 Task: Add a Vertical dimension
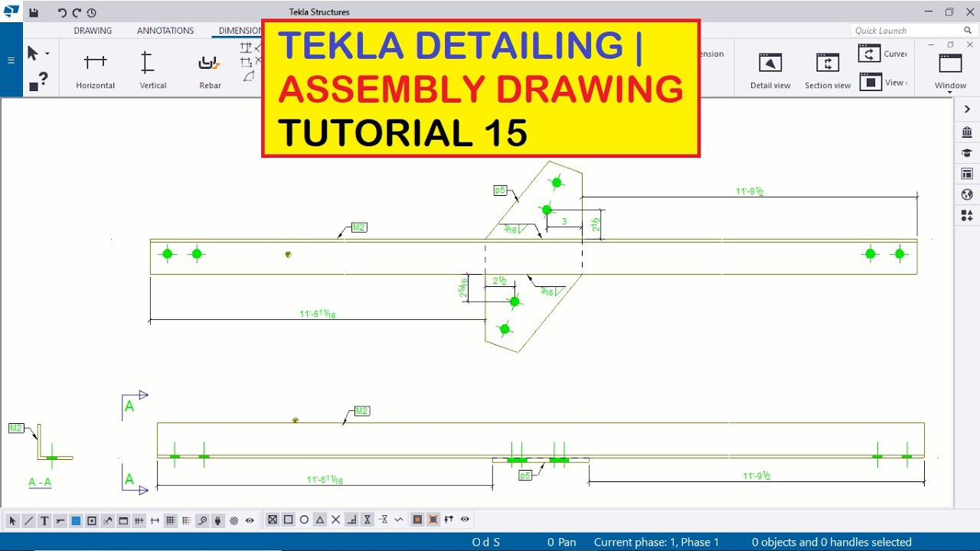click(x=153, y=70)
